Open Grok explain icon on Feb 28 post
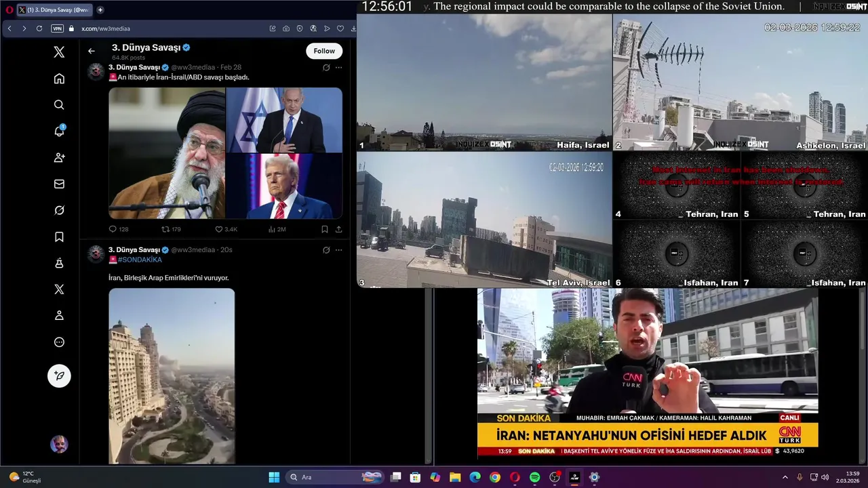This screenshot has width=868, height=488. (326, 68)
